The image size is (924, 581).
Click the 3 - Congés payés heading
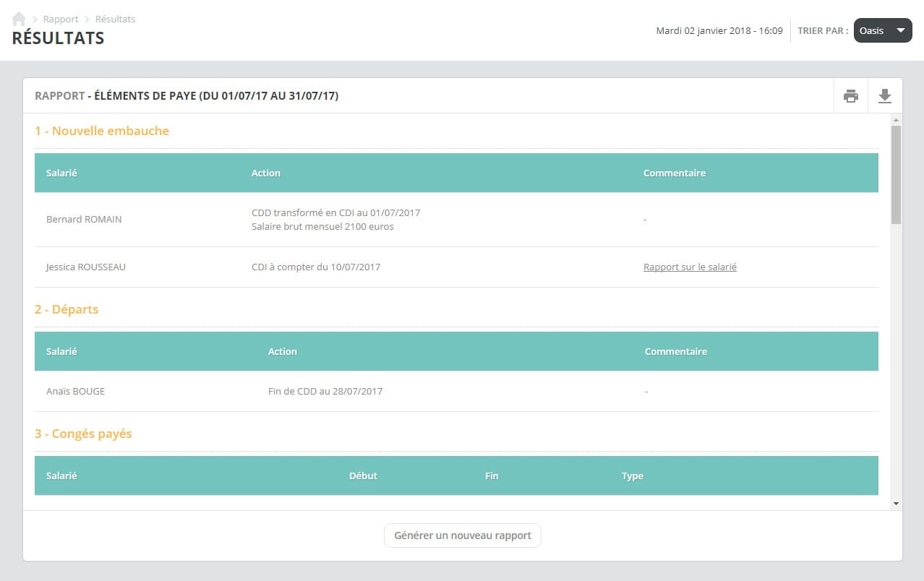click(83, 434)
